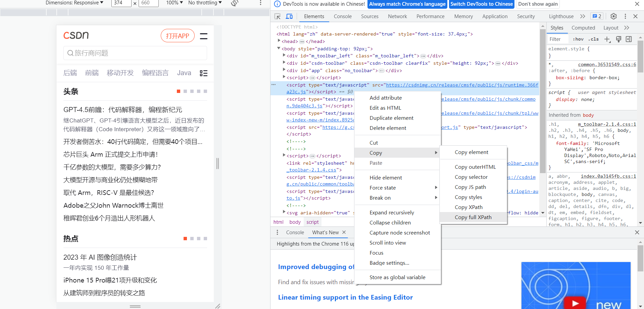Open DevTools settings gear icon
This screenshot has height=309, width=644.
tap(613, 16)
